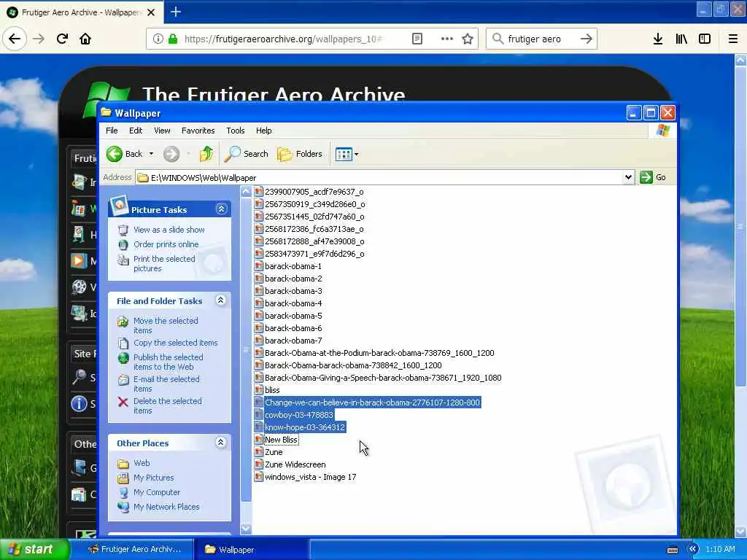Open the Favorites menu
This screenshot has height=560, width=747.
click(x=198, y=131)
